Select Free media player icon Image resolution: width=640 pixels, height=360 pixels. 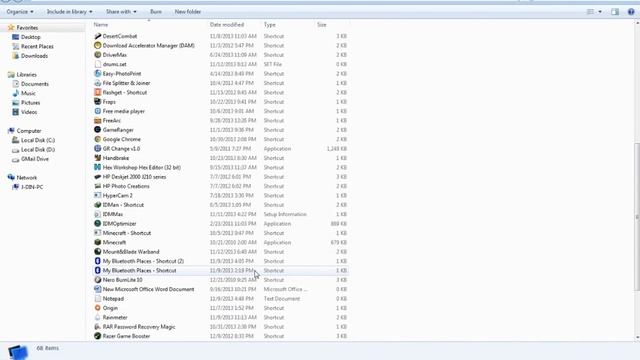[x=98, y=111]
